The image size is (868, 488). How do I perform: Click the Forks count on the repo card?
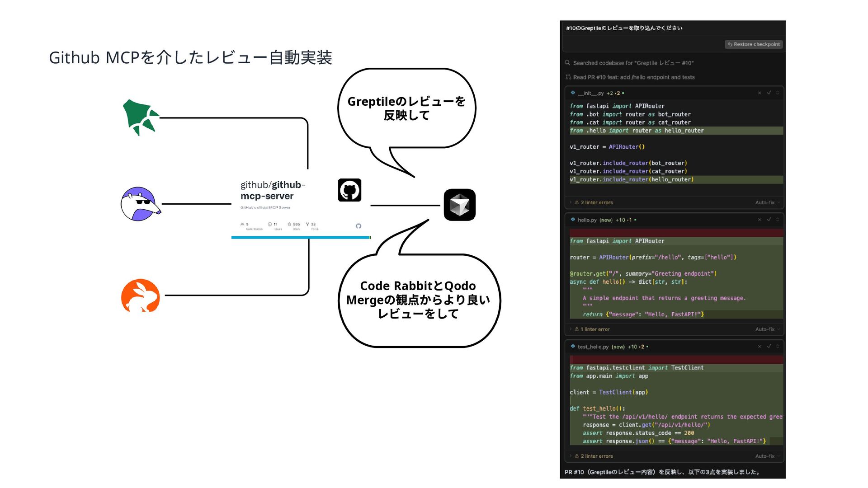pyautogui.click(x=312, y=226)
